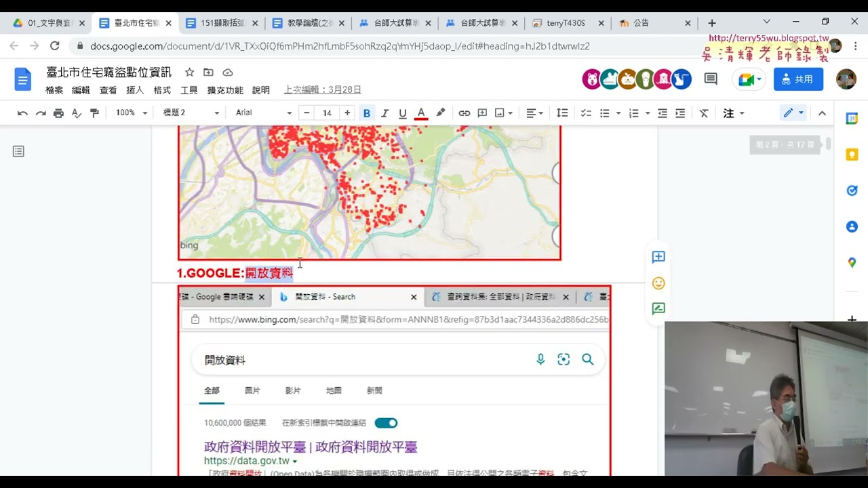Clear formatting of the selection
The image size is (868, 488).
704,113
